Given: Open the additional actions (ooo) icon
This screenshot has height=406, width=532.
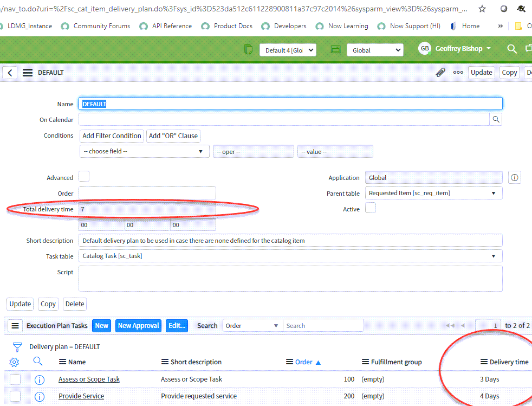Looking at the screenshot, I should point(458,72).
